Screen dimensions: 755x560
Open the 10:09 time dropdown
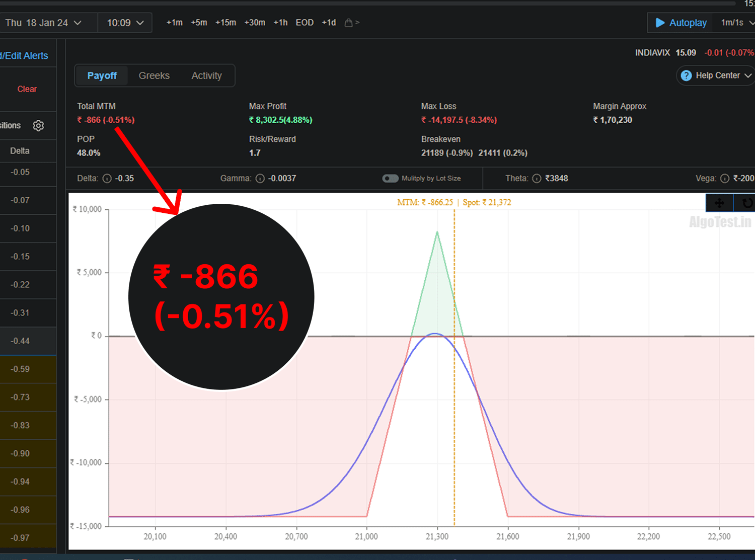(125, 23)
